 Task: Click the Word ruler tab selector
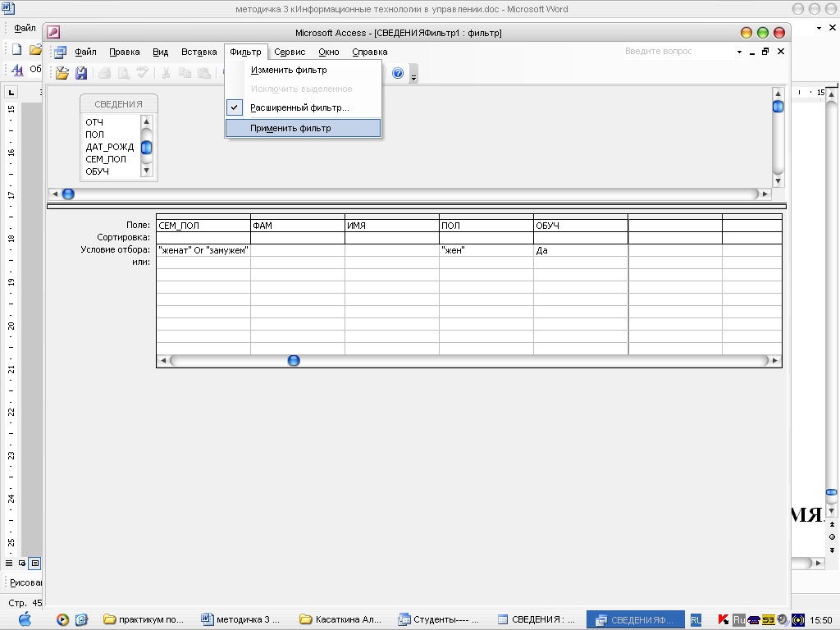coord(11,92)
